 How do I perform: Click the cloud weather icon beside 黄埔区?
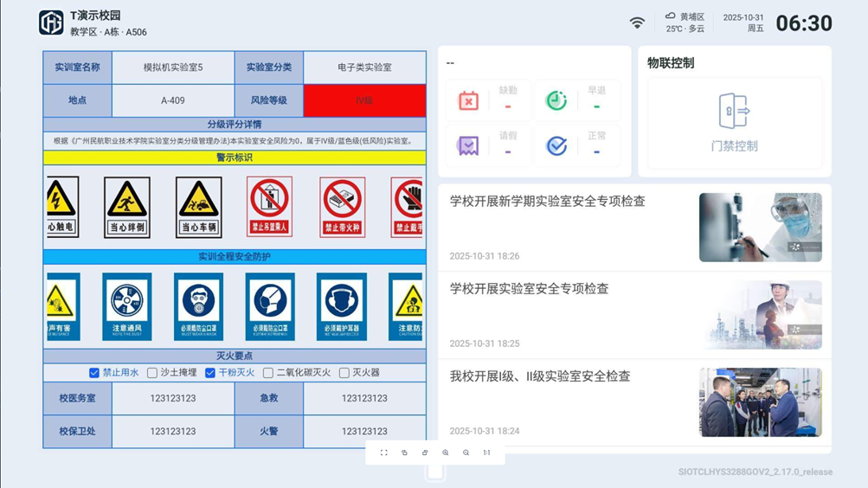(x=670, y=16)
